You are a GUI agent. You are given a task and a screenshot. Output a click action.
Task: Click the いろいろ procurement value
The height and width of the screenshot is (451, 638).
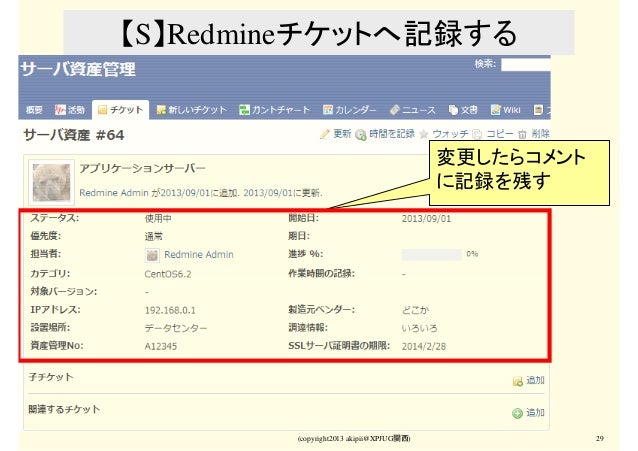420,328
